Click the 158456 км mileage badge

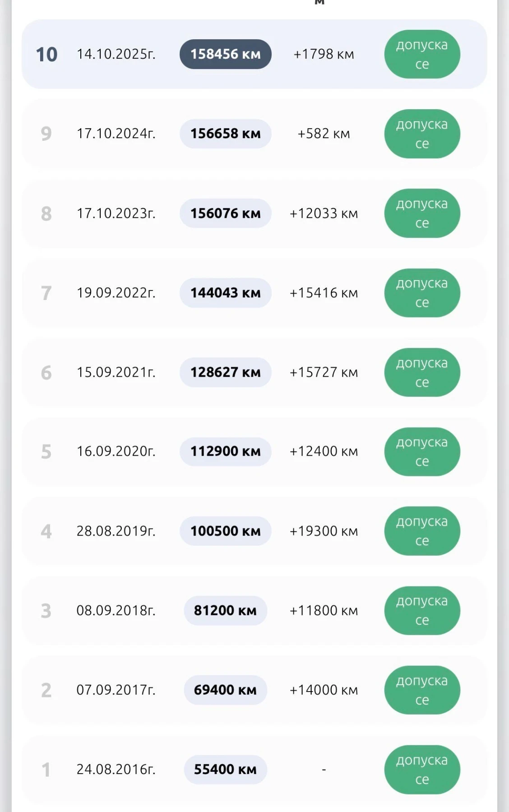coord(226,54)
